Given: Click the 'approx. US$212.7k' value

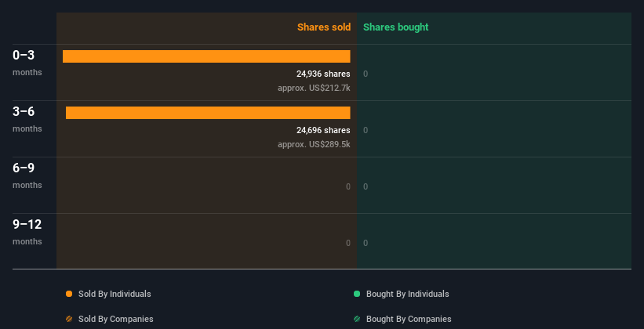Looking at the screenshot, I should click(314, 88).
